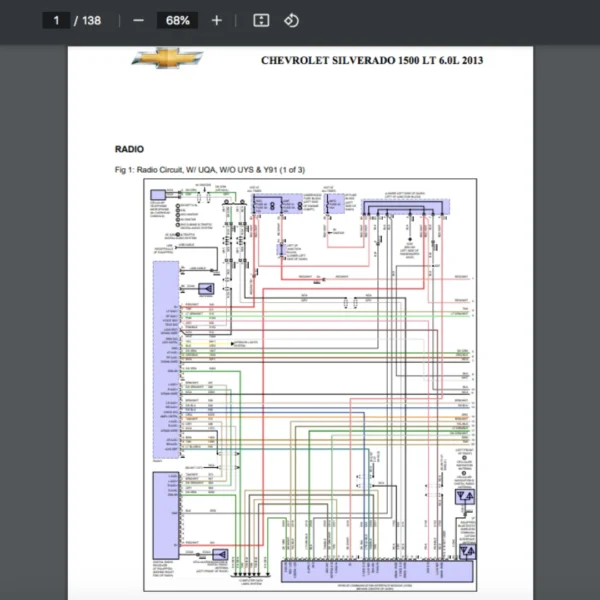
Task: Click the zoom in plus button
Action: [x=217, y=20]
